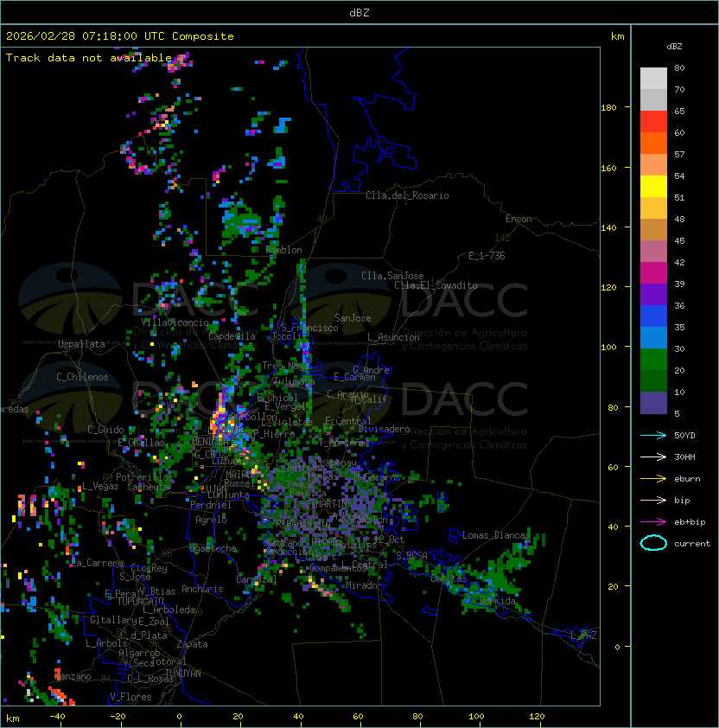Click the 'eb+bip' legend label
This screenshot has height=728, width=719.
tap(690, 522)
